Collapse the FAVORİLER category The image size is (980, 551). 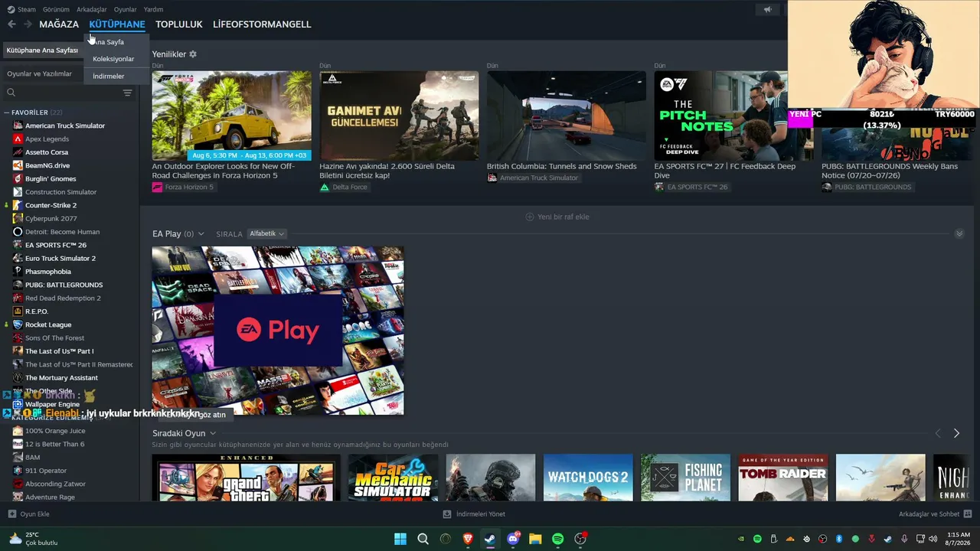pos(6,112)
